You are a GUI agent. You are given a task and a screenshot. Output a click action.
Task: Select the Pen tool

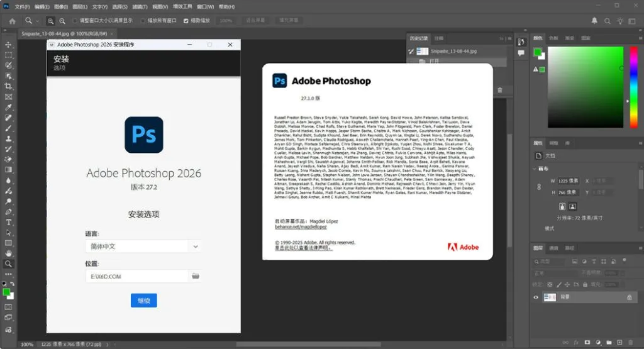tap(8, 212)
